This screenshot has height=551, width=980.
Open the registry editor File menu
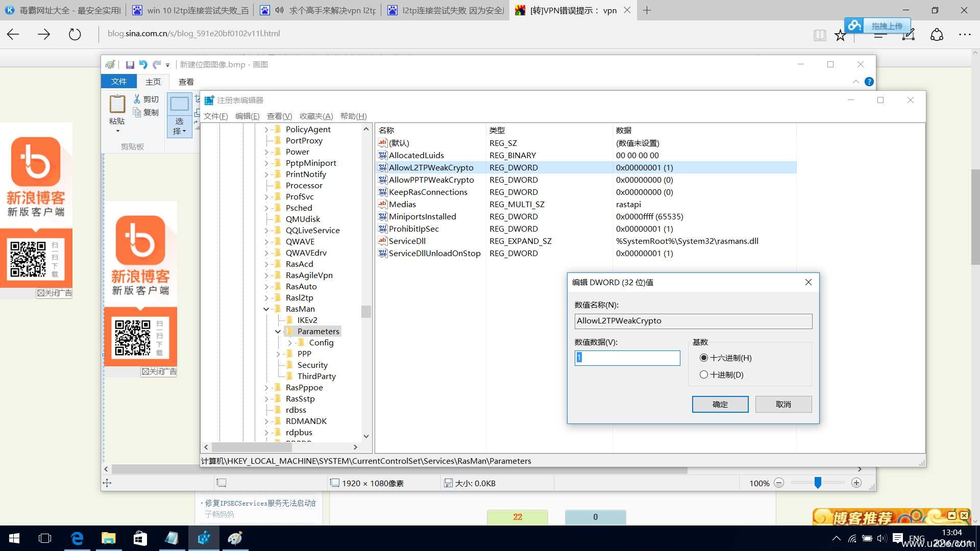[215, 116]
